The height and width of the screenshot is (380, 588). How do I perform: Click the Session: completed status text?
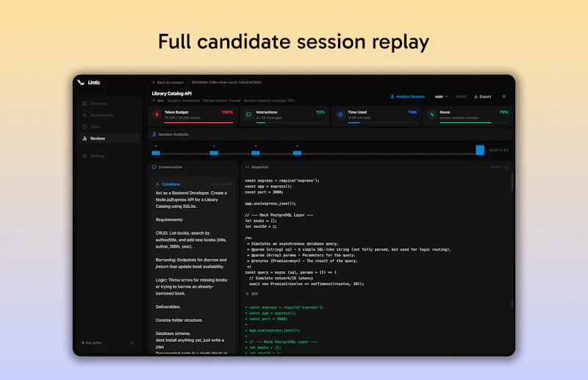(183, 101)
